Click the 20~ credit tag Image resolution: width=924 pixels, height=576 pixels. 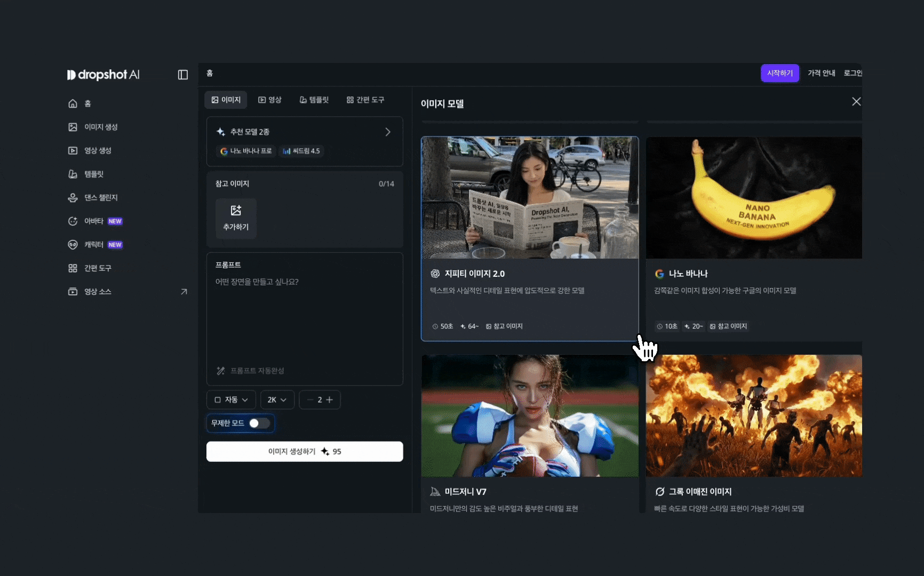pos(694,326)
